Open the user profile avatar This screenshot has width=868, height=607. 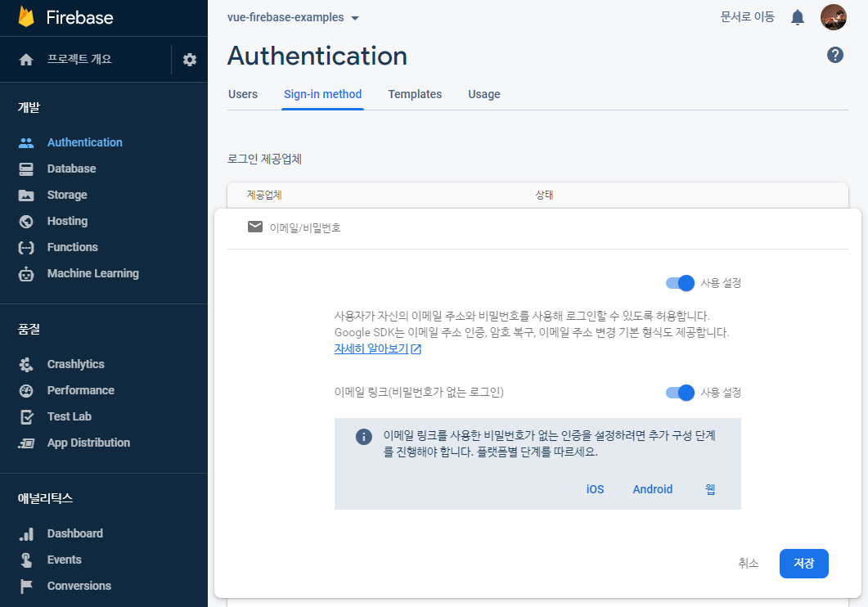(x=833, y=17)
